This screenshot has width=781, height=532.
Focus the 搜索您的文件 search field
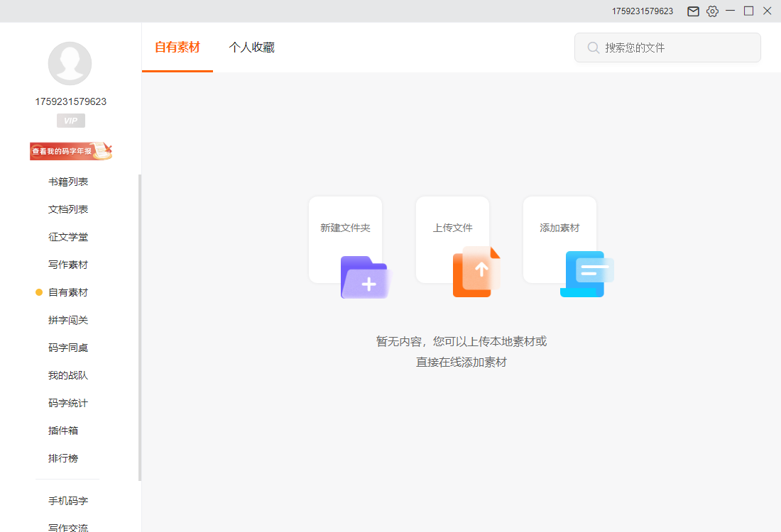coord(667,48)
